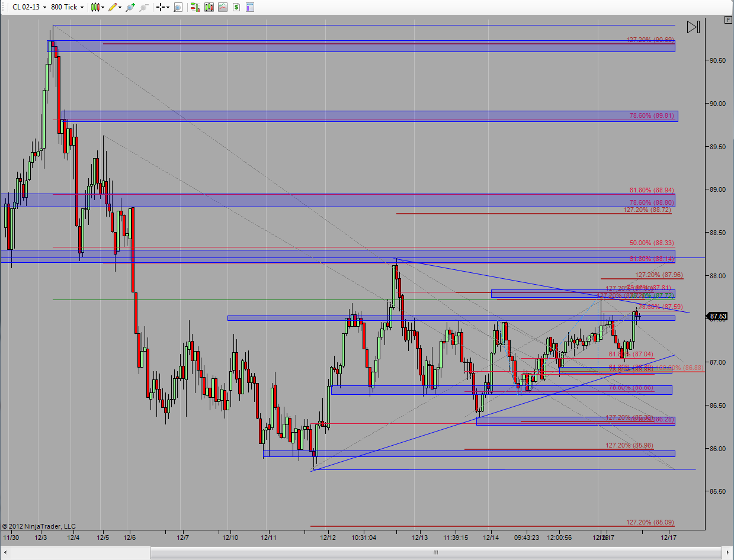Image resolution: width=734 pixels, height=560 pixels.
Task: Open the Data Series candles icon
Action: point(209,7)
